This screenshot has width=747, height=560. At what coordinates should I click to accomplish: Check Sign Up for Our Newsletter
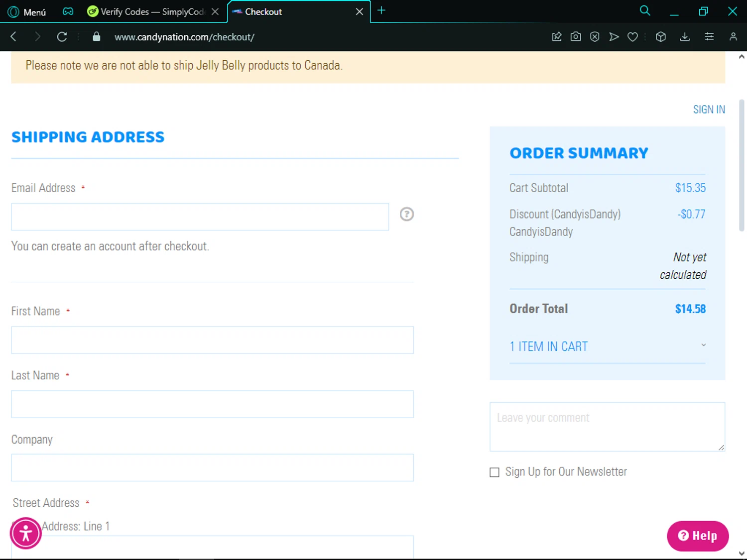(495, 472)
